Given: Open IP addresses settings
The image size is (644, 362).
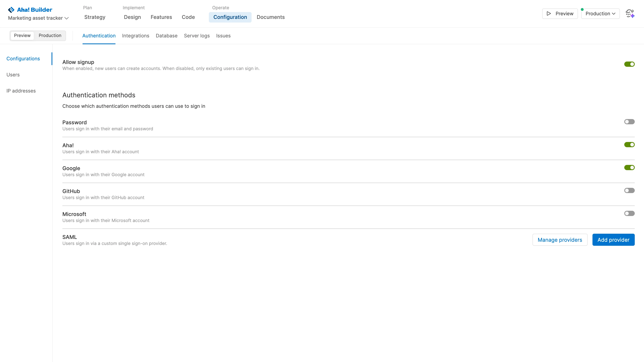Looking at the screenshot, I should [21, 91].
